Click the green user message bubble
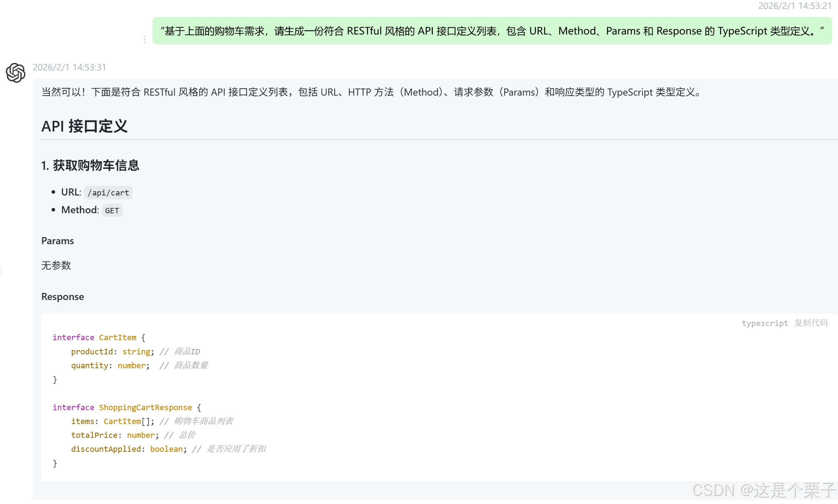 click(x=492, y=31)
